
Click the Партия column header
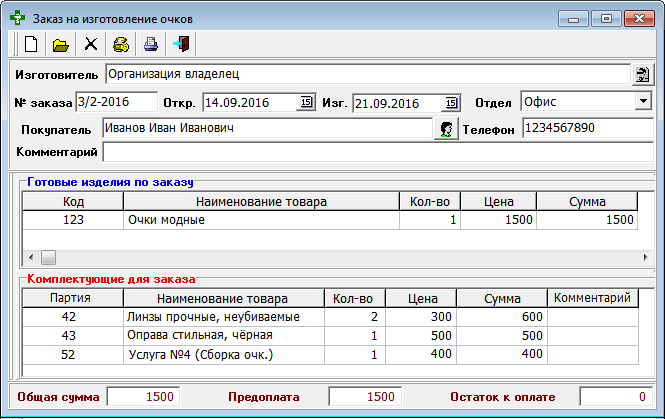click(73, 298)
